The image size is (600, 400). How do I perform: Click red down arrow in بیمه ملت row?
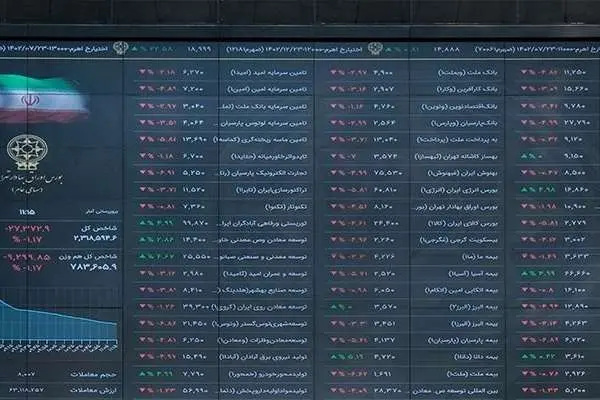point(333,373)
